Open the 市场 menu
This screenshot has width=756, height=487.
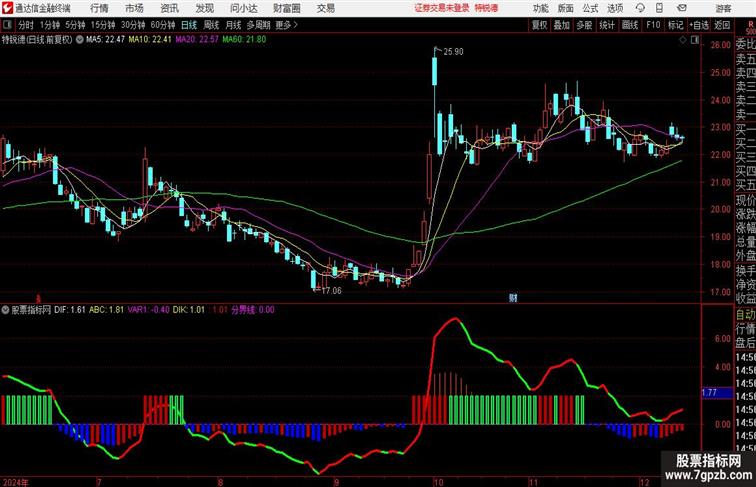[x=135, y=8]
